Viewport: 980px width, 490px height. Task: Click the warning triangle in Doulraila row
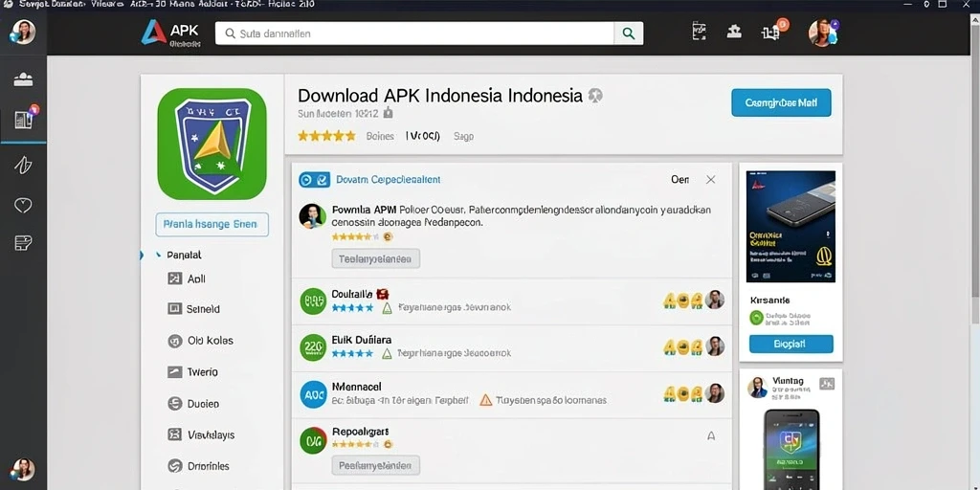click(387, 307)
